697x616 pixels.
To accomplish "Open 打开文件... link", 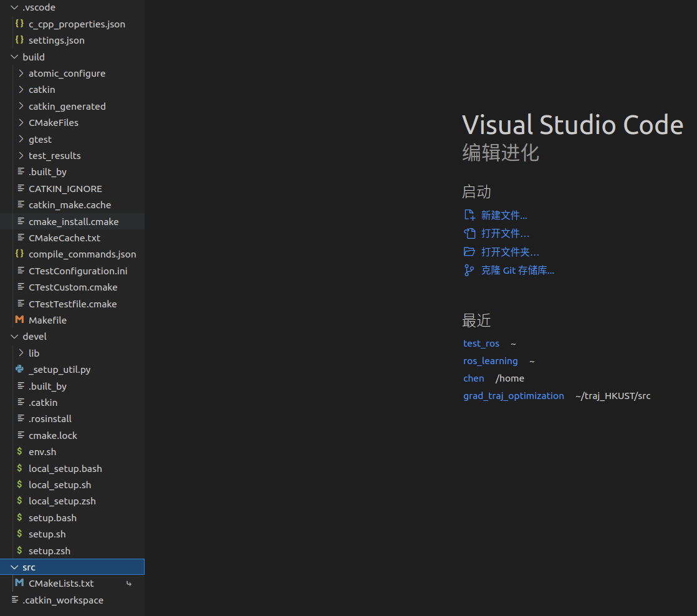I will [506, 234].
